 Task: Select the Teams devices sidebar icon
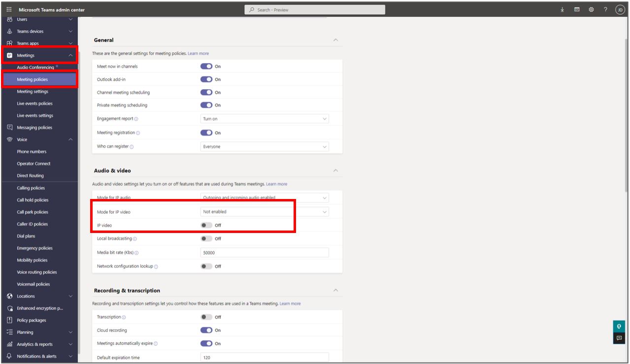[x=9, y=31]
